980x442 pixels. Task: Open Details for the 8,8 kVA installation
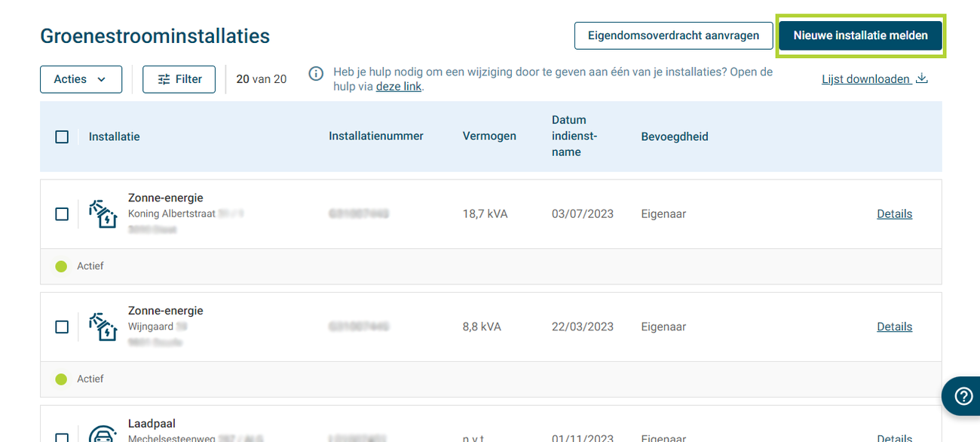[894, 327]
